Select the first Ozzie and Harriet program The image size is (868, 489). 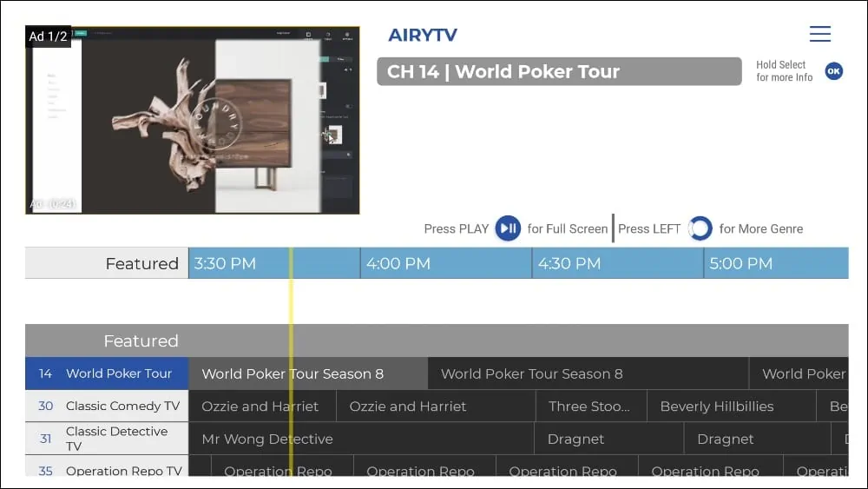pos(262,406)
